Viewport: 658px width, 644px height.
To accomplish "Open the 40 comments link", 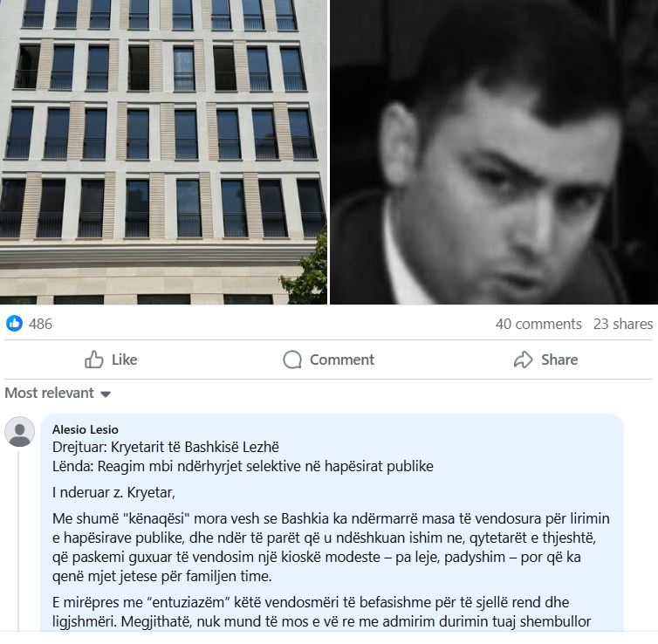I will [x=538, y=324].
